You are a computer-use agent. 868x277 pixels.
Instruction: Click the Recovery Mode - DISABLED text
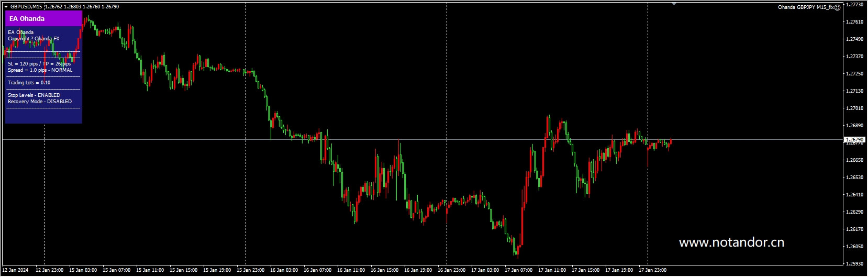(40, 102)
